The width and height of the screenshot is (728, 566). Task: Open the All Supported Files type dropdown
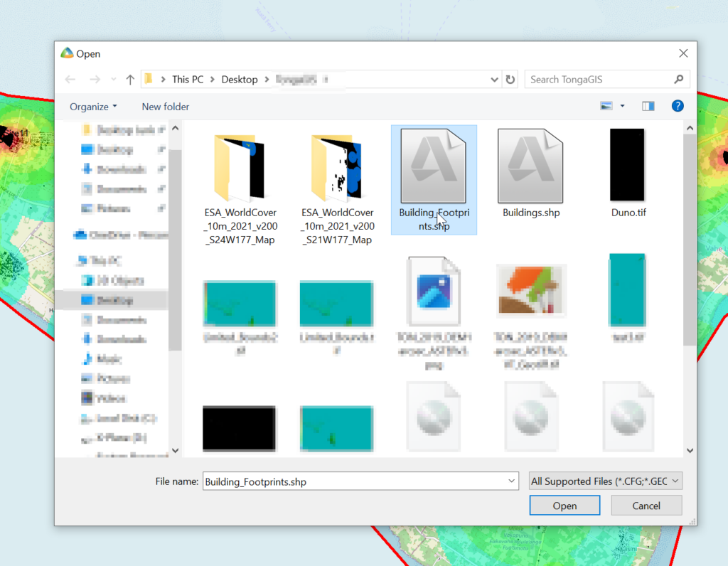606,481
